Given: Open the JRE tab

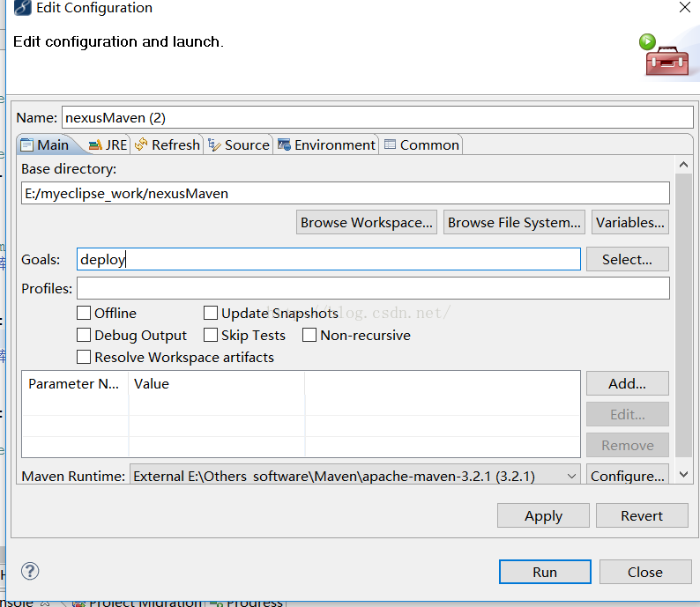Looking at the screenshot, I should 108,145.
